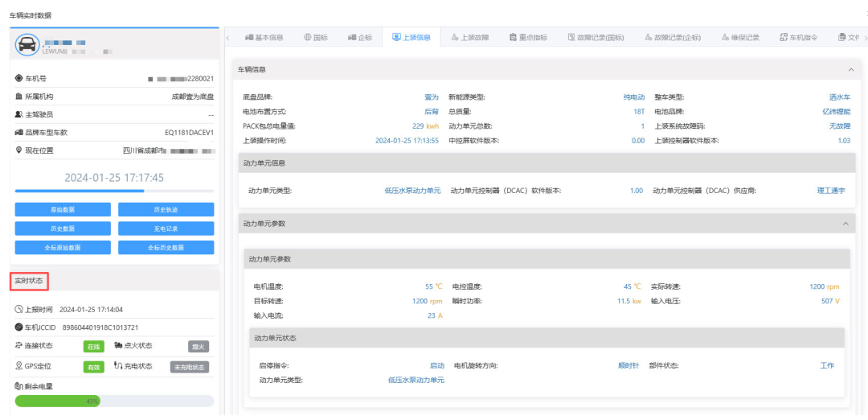868x420 pixels.
Task: Click the 车机ICCID link icon
Action: coord(18,327)
